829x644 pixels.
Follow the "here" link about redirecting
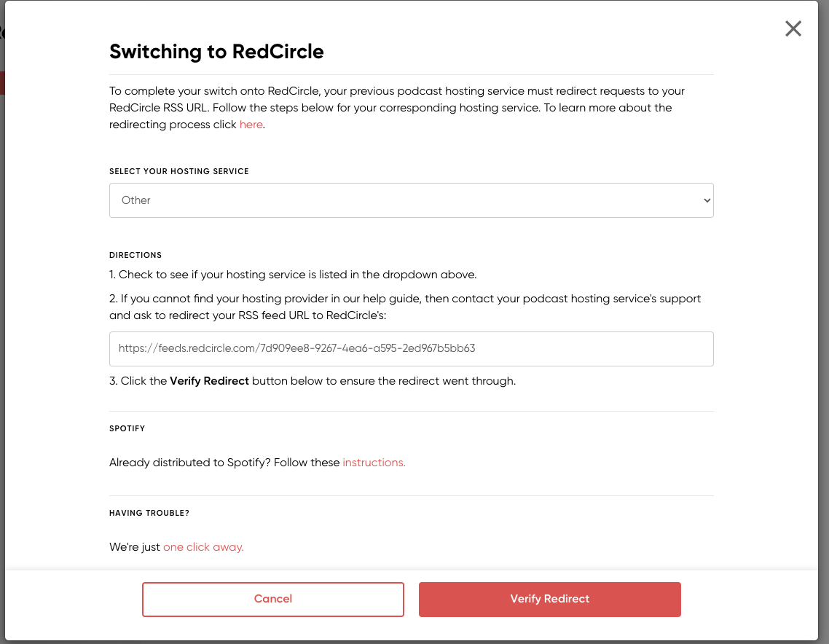pyautogui.click(x=251, y=125)
